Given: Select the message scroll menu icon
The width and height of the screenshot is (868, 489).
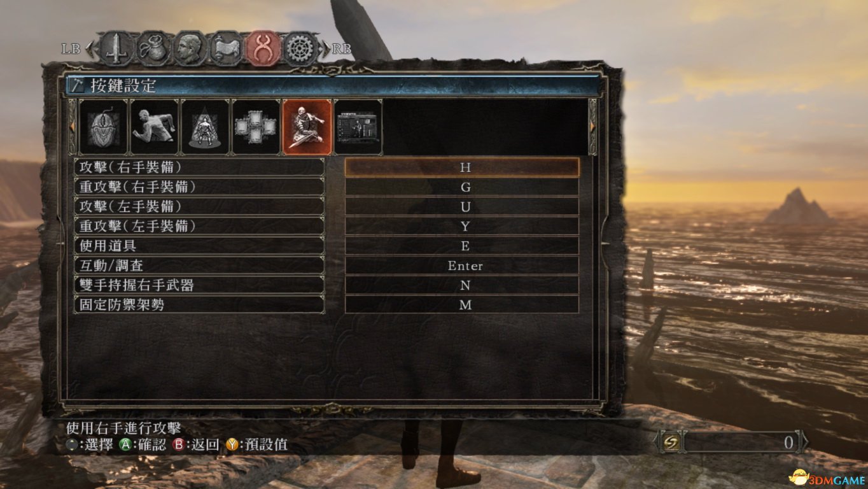Looking at the screenshot, I should pos(226,48).
